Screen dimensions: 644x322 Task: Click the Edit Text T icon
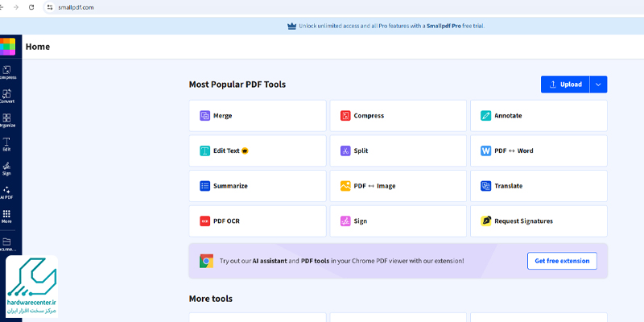205,151
